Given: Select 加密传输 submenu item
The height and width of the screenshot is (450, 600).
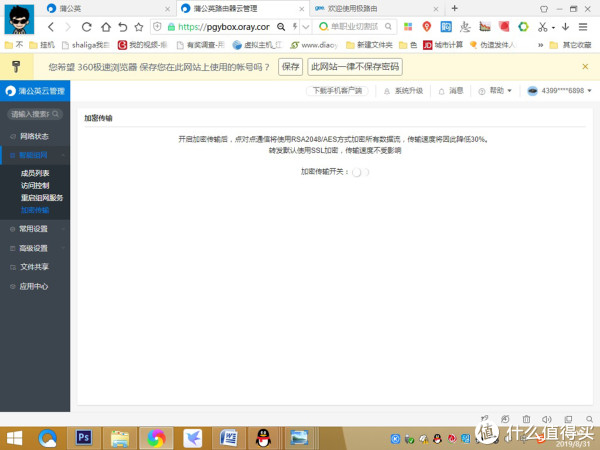Looking at the screenshot, I should pyautogui.click(x=35, y=210).
